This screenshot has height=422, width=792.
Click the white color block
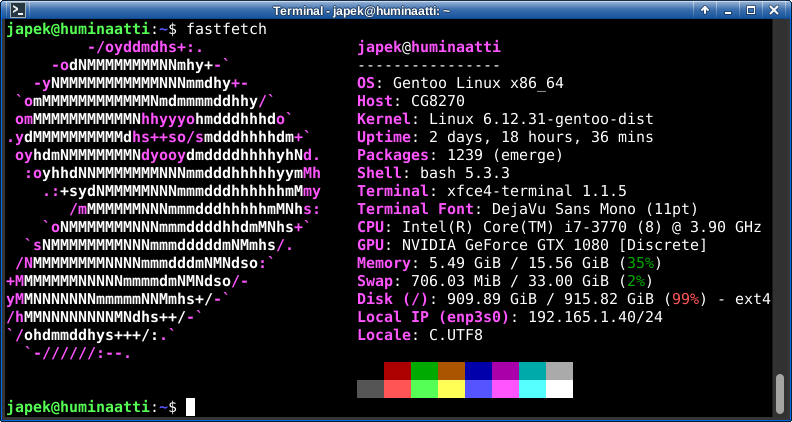[x=560, y=389]
